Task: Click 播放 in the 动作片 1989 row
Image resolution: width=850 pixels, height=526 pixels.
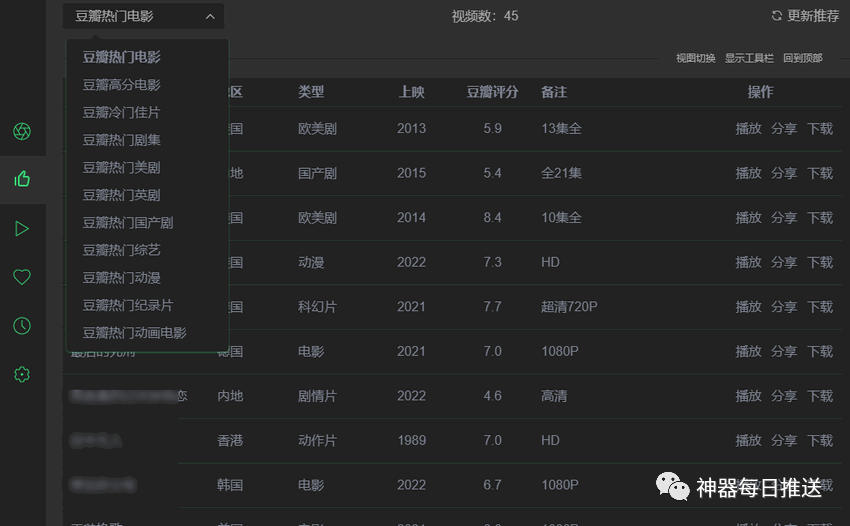Action: click(749, 440)
